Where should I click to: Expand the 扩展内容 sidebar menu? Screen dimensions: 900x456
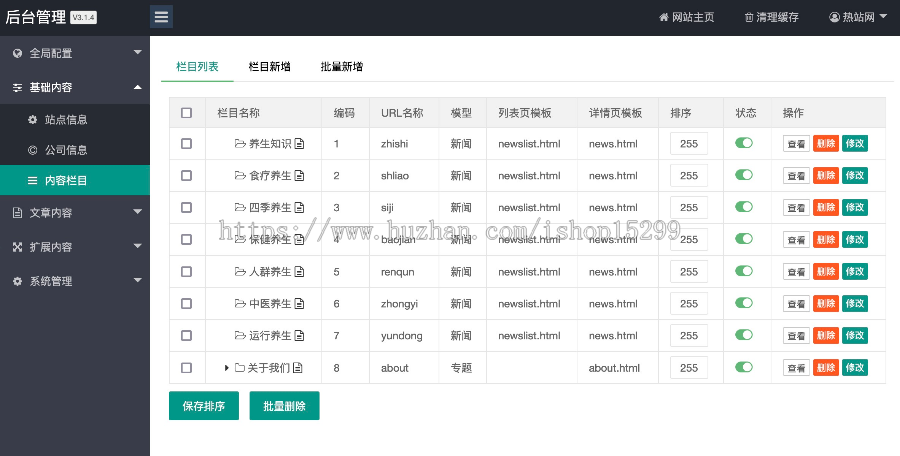(x=138, y=246)
